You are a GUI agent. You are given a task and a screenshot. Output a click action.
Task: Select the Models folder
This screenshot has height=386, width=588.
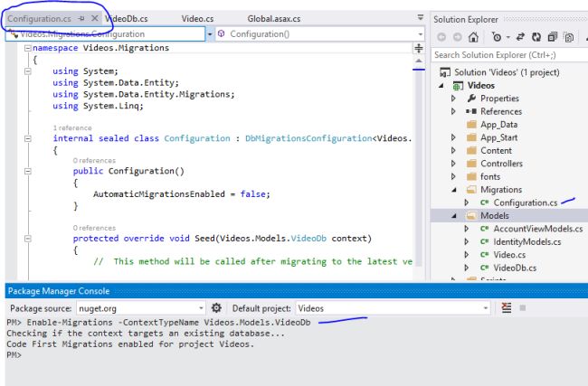point(495,216)
